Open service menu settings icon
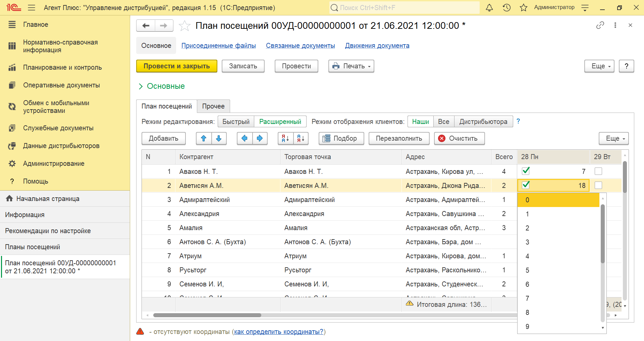 585,8
